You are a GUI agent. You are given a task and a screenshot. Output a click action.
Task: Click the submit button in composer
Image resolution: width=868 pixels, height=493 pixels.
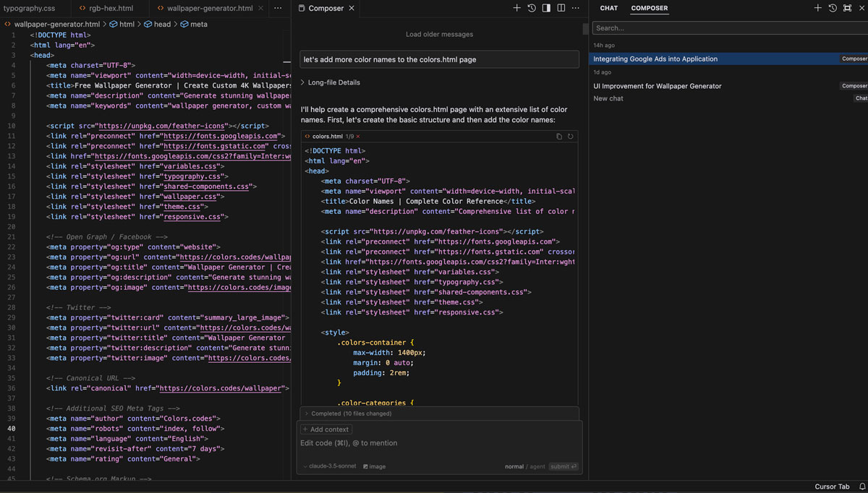(563, 466)
